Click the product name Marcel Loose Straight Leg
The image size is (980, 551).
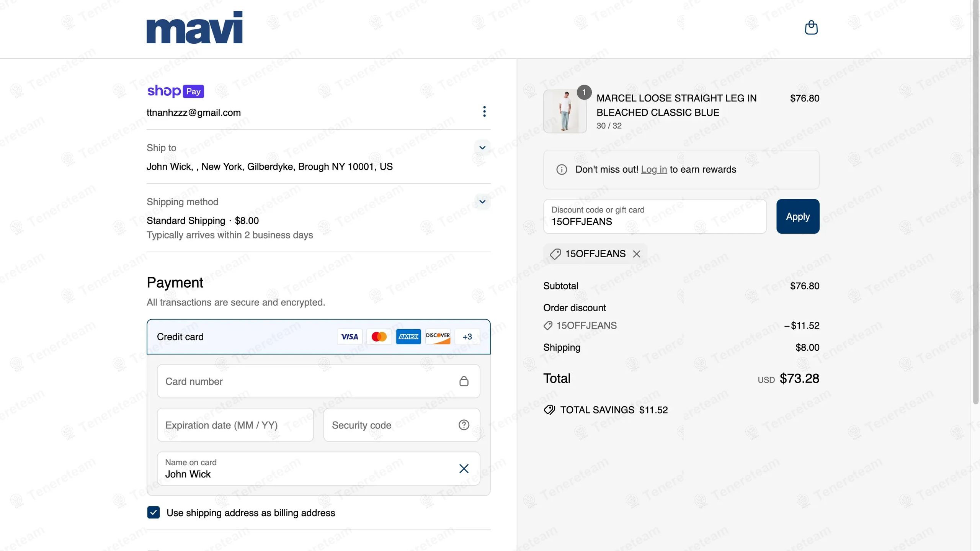point(676,105)
